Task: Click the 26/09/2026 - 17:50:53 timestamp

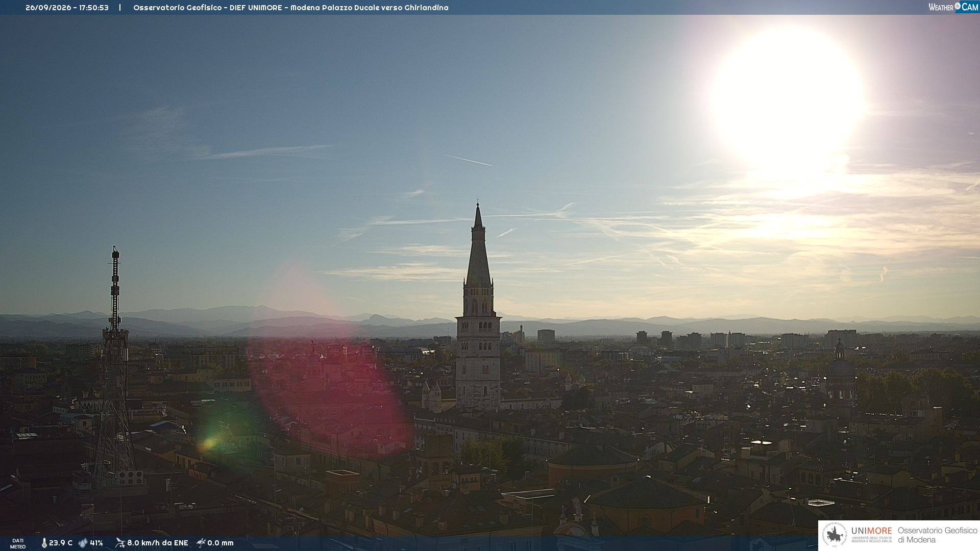Action: click(x=67, y=8)
